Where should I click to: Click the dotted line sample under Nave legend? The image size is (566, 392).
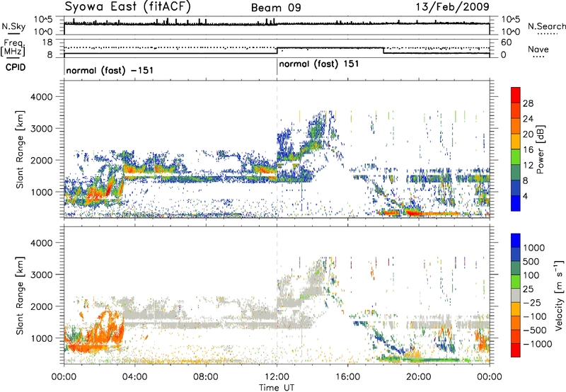click(x=538, y=57)
